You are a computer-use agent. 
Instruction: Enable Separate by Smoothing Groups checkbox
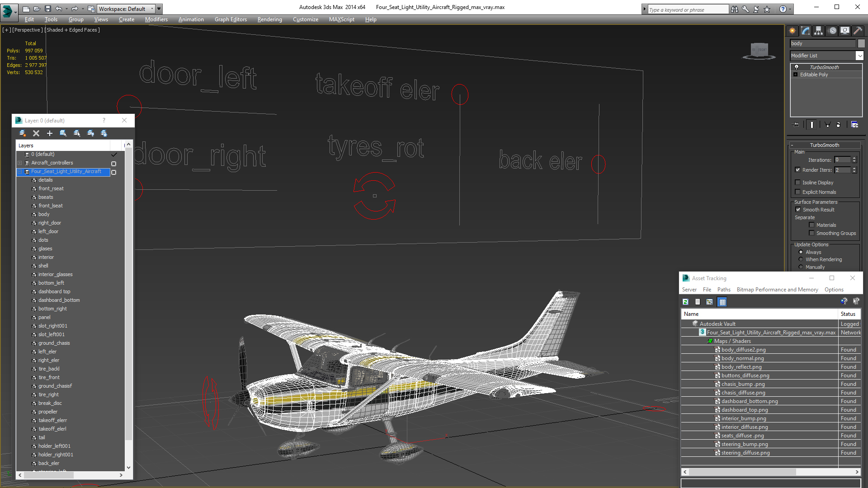pyautogui.click(x=812, y=233)
